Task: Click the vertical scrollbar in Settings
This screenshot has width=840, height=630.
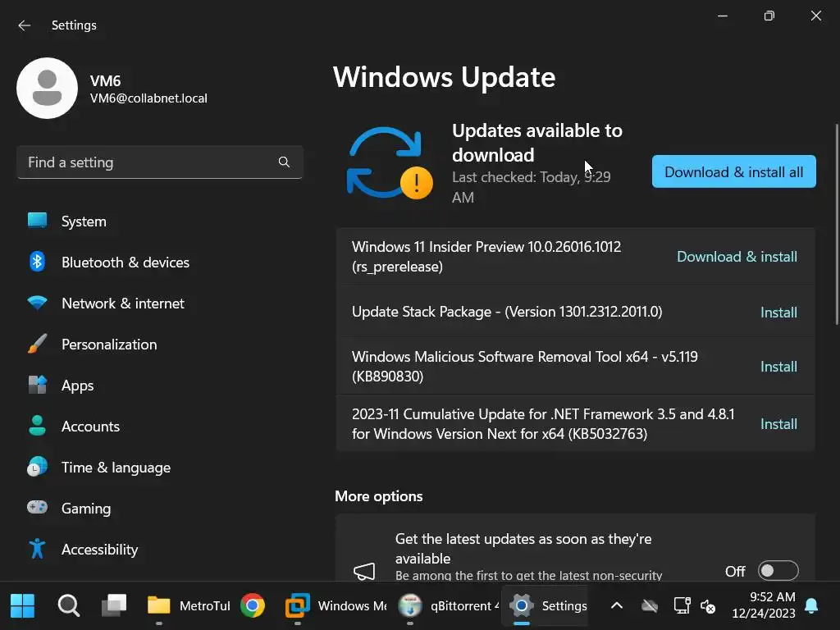Action: (x=837, y=224)
